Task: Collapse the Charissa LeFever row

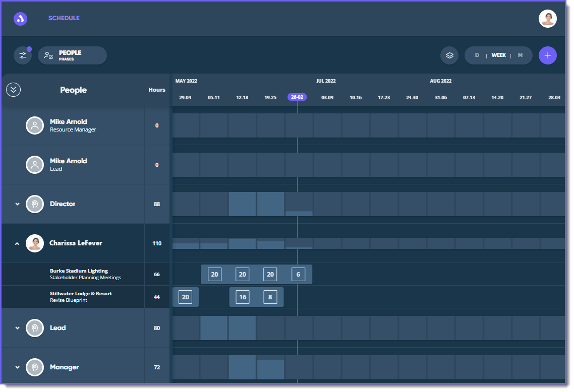Action: coord(17,243)
